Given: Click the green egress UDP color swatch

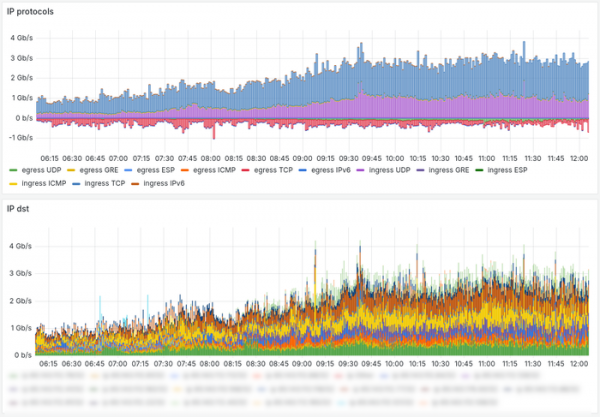Looking at the screenshot, I should (13, 171).
